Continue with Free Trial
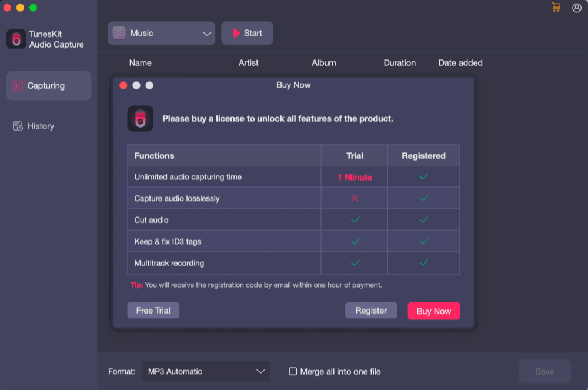588x390 pixels. pos(153,310)
